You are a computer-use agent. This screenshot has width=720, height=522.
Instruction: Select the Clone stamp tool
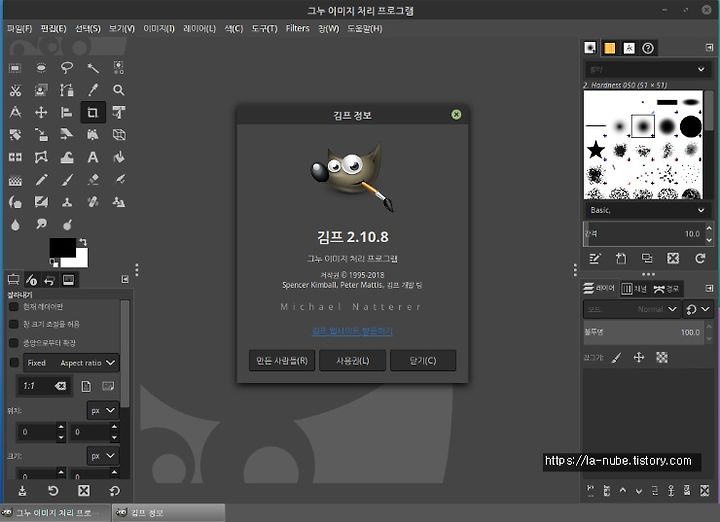click(x=67, y=202)
